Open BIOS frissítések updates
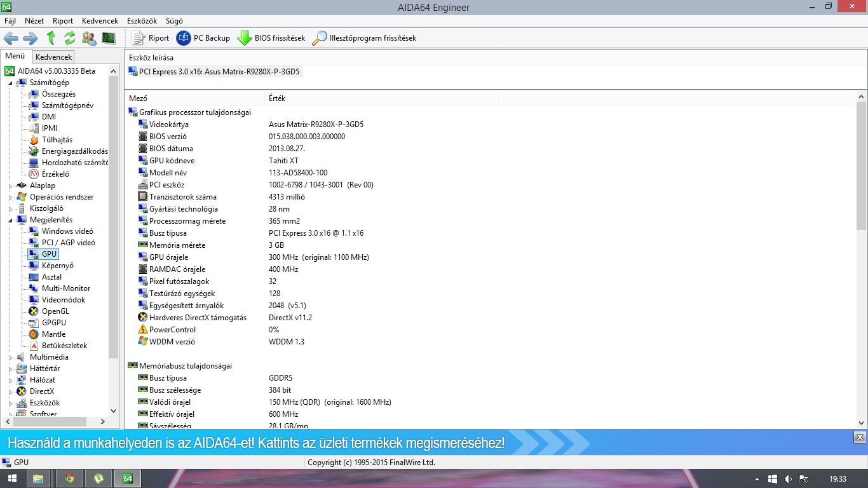This screenshot has height=488, width=868. pyautogui.click(x=271, y=38)
